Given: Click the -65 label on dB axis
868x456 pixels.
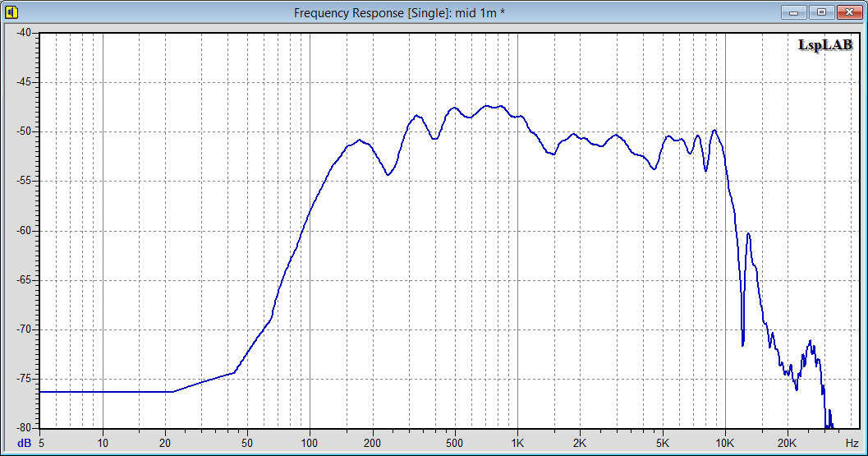Looking at the screenshot, I should point(24,280).
